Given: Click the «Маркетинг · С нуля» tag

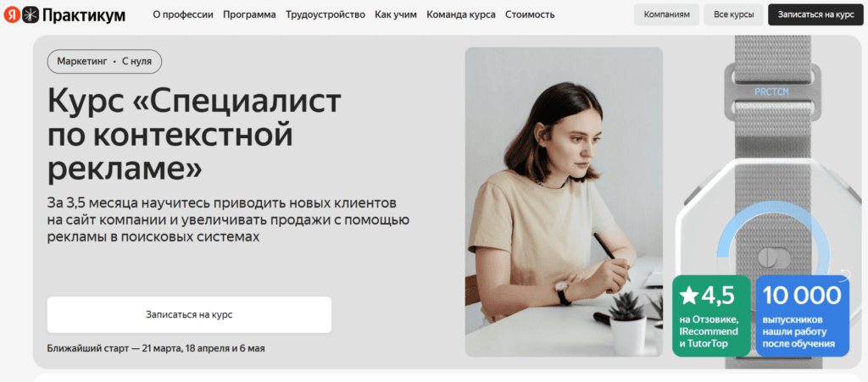Looking at the screenshot, I should tap(104, 62).
